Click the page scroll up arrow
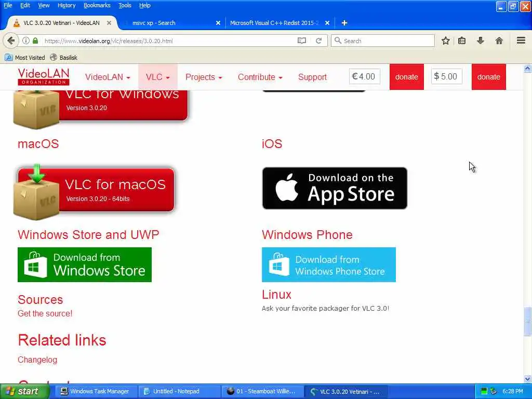This screenshot has height=399, width=532. coord(527,68)
